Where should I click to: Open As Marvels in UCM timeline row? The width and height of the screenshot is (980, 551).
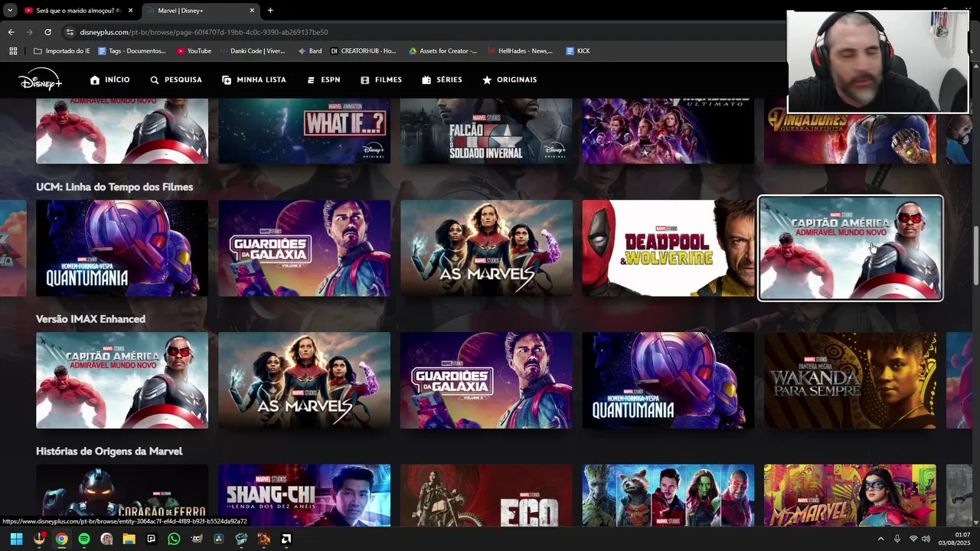tap(486, 248)
